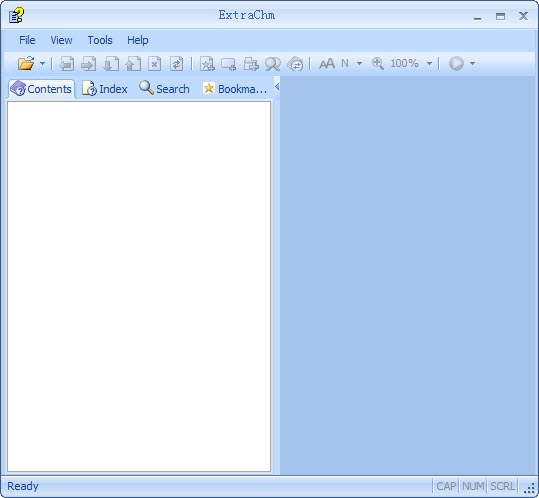The height and width of the screenshot is (498, 539).
Task: Click the binoculars find icon
Action: coord(273,64)
